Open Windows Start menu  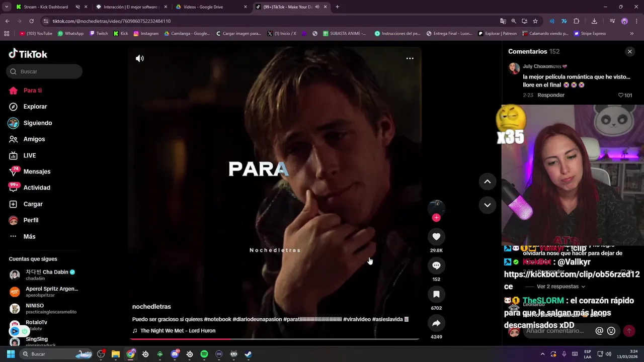pyautogui.click(x=11, y=354)
